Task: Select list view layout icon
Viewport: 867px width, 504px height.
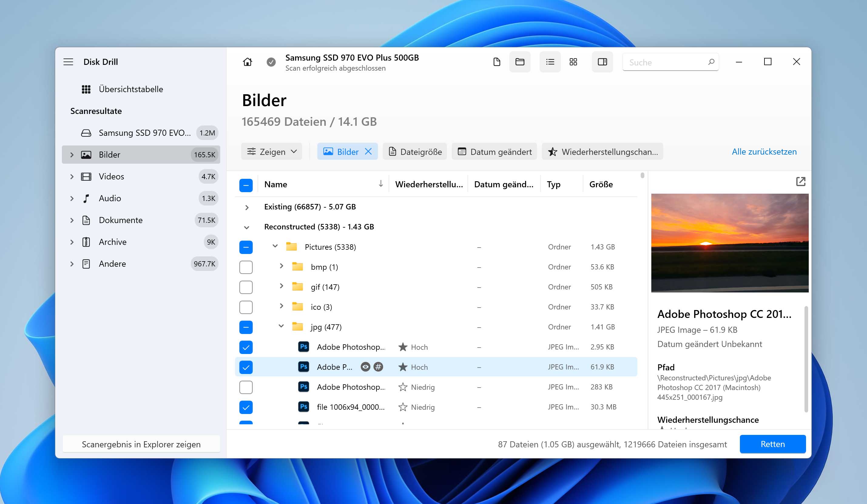Action: click(550, 62)
